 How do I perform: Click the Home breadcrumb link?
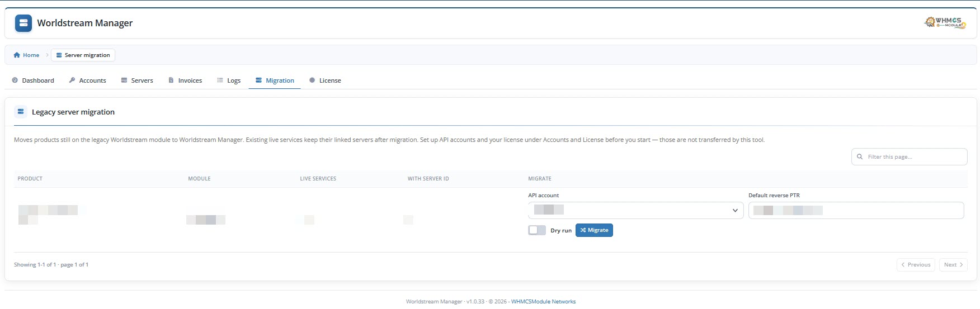pyautogui.click(x=26, y=55)
